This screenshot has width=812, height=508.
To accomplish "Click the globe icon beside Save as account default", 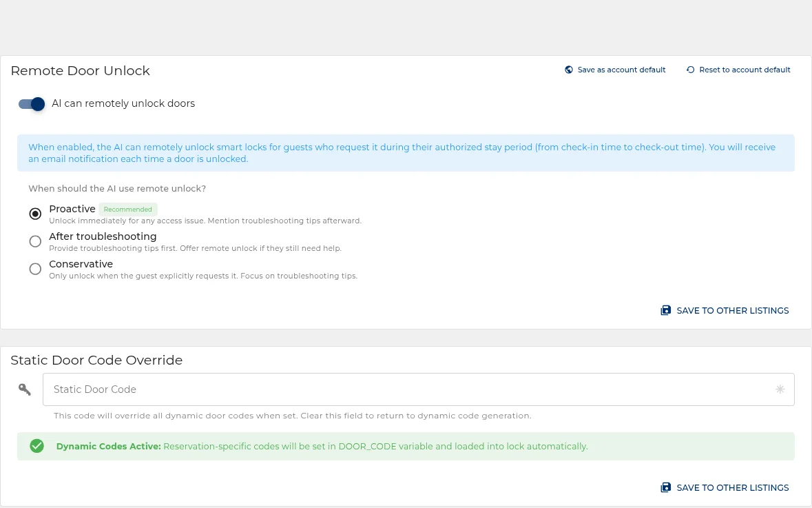I will (x=569, y=70).
